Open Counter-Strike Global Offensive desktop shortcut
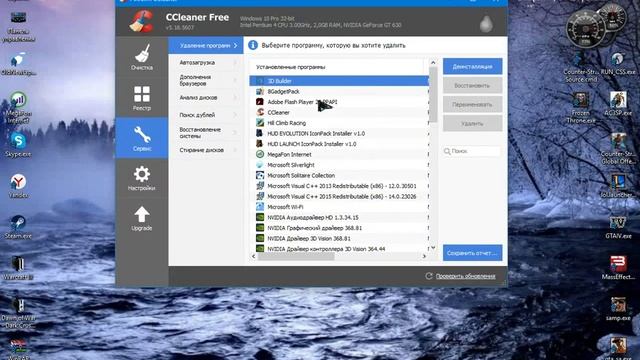Image resolution: width=640 pixels, height=360 pixels. click(618, 148)
